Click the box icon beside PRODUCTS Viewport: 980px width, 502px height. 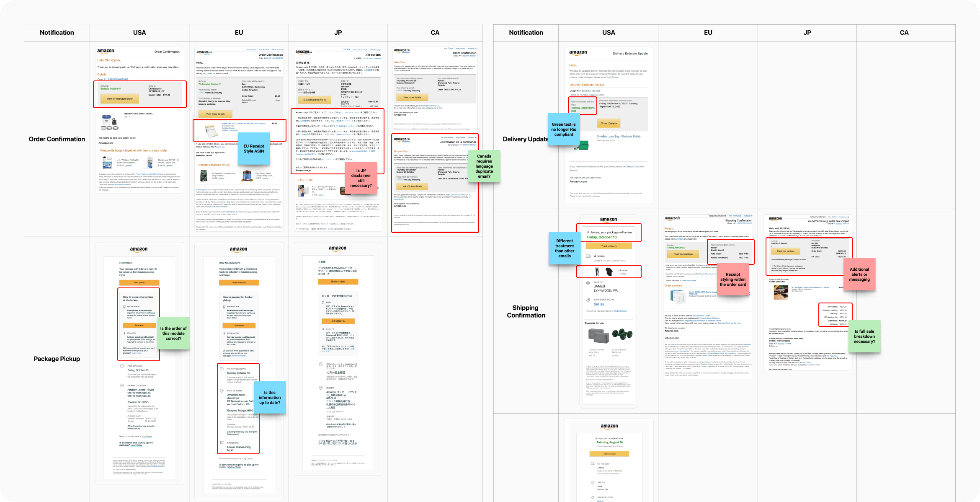(x=222, y=442)
